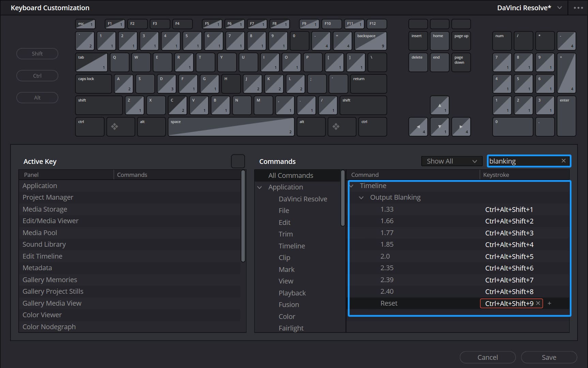Select the F1 key
The height and width of the screenshot is (368, 588).
[115, 24]
